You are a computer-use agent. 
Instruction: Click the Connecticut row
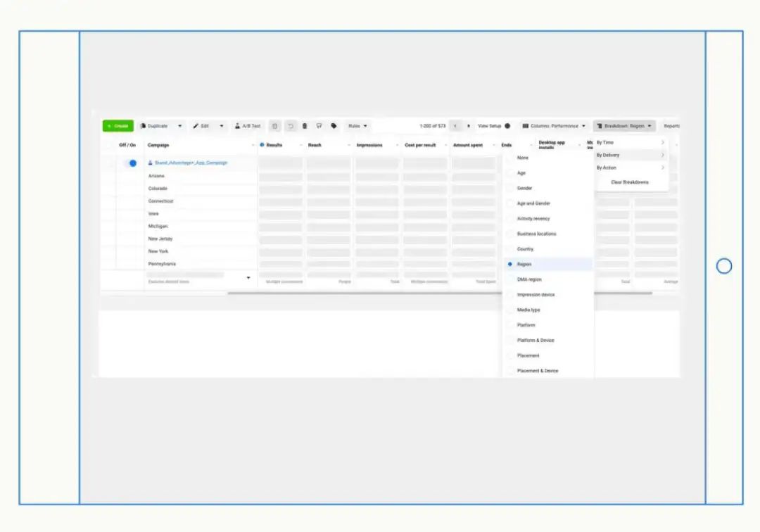click(161, 201)
